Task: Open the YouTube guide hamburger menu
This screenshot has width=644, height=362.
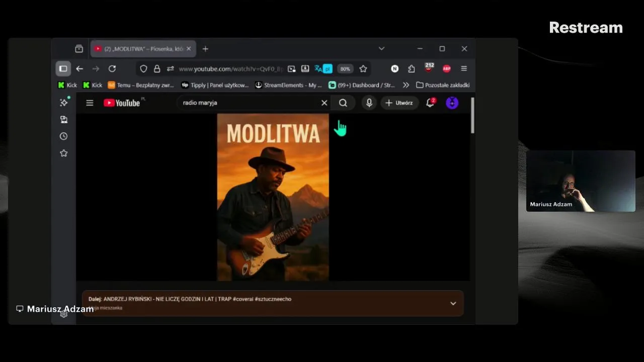Action: point(90,103)
